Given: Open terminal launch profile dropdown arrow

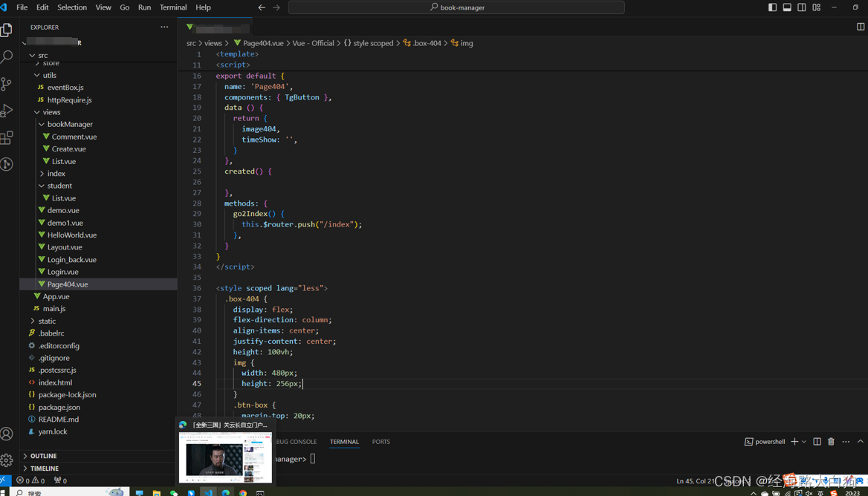Looking at the screenshot, I should pyautogui.click(x=804, y=441).
